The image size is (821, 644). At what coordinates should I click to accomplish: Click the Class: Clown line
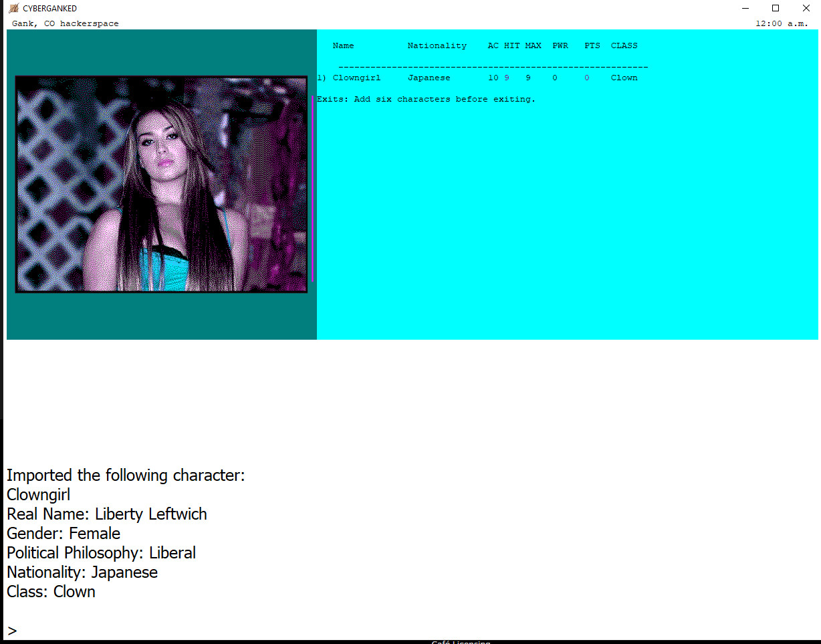coord(51,591)
